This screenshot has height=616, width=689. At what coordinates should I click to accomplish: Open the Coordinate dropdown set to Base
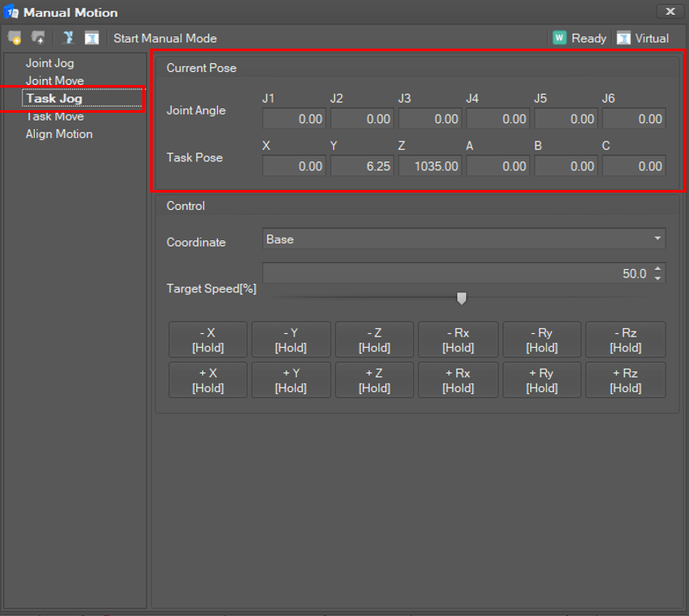(x=463, y=239)
